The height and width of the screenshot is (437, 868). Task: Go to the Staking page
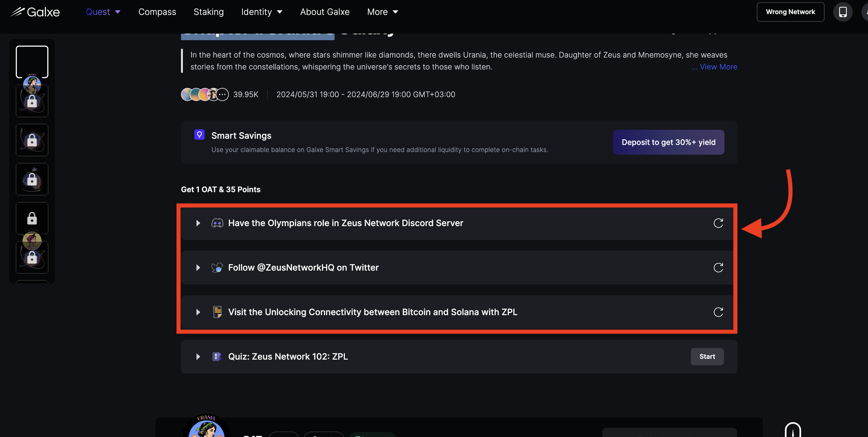(x=209, y=12)
